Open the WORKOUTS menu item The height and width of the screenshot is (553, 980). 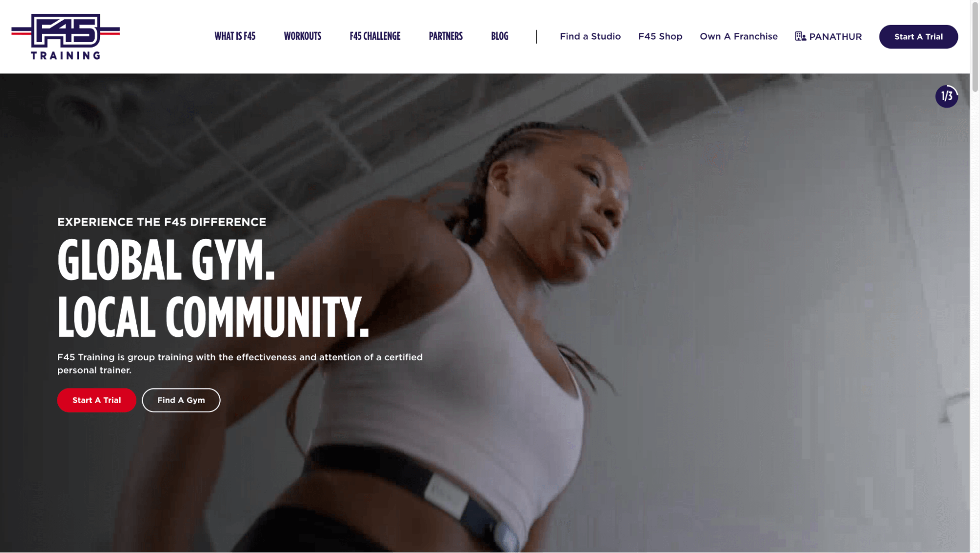click(x=302, y=36)
